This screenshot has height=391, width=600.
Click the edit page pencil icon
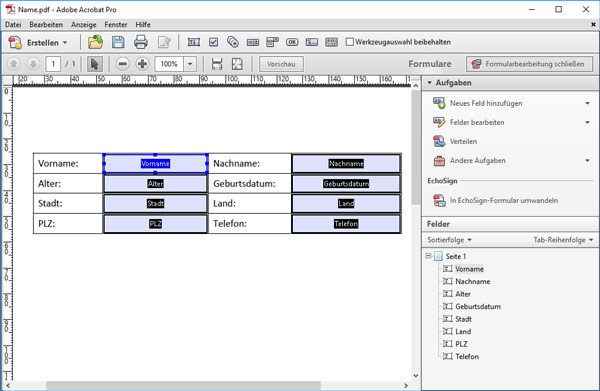164,42
